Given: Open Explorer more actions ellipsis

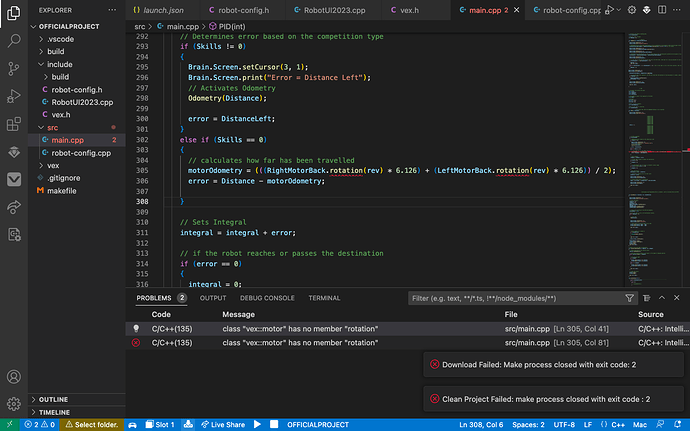Looking at the screenshot, I should (112, 10).
